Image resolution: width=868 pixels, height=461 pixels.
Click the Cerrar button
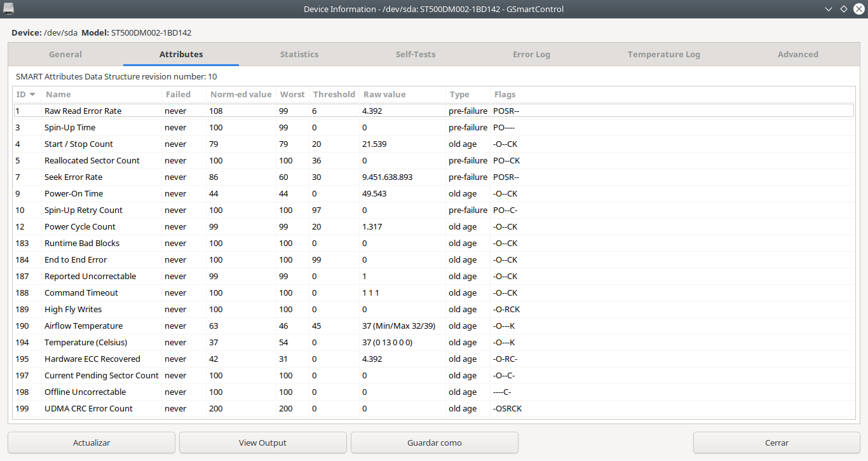[776, 443]
